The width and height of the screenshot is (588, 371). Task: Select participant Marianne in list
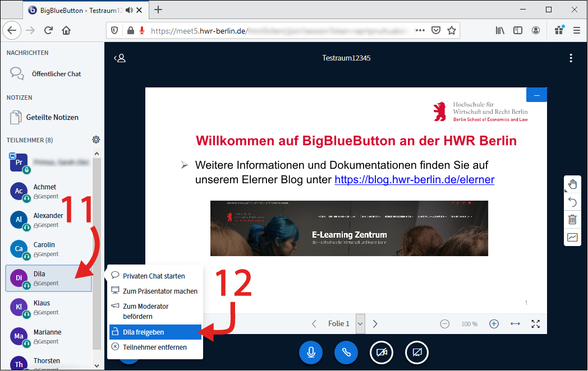pos(49,336)
